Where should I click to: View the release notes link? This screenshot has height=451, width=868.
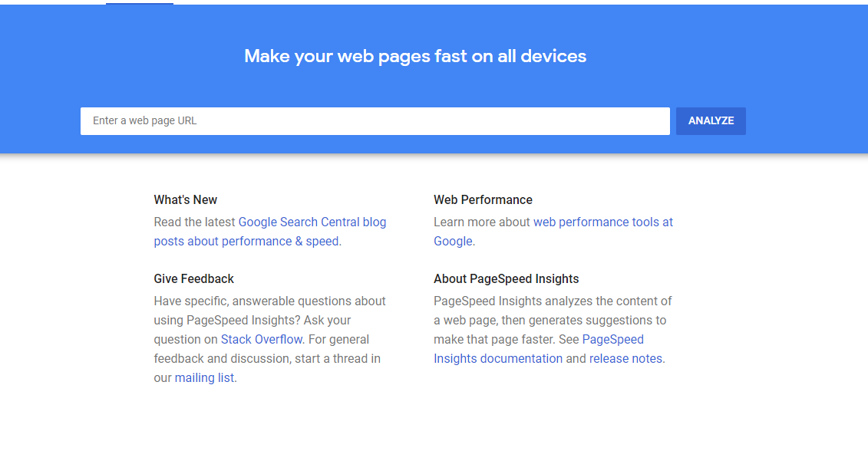tap(625, 359)
